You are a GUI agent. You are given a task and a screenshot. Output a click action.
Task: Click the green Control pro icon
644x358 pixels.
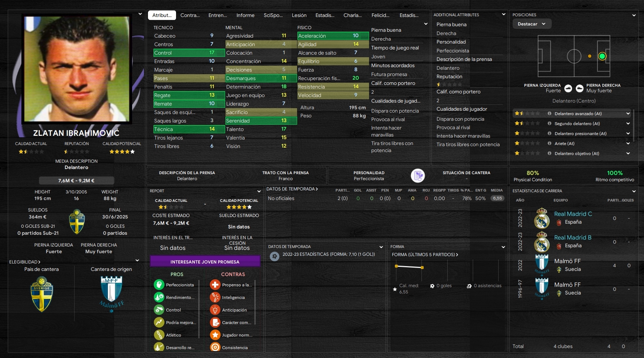click(x=159, y=310)
